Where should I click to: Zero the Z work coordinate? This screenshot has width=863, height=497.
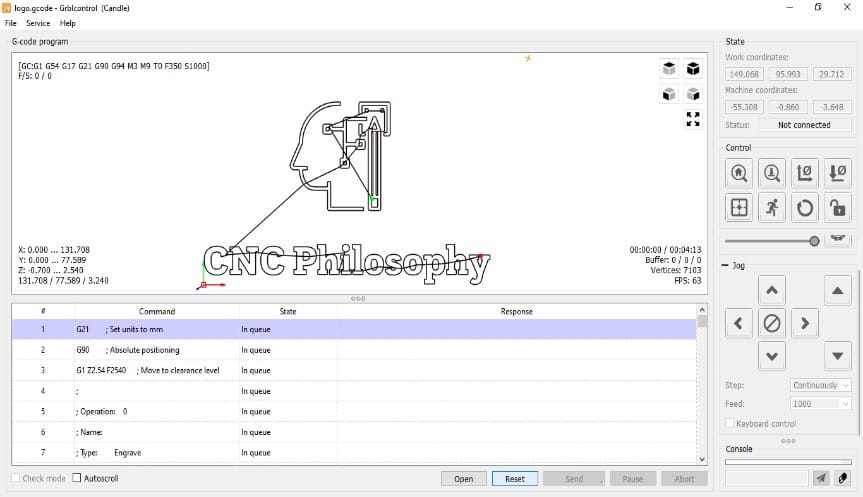(838, 173)
